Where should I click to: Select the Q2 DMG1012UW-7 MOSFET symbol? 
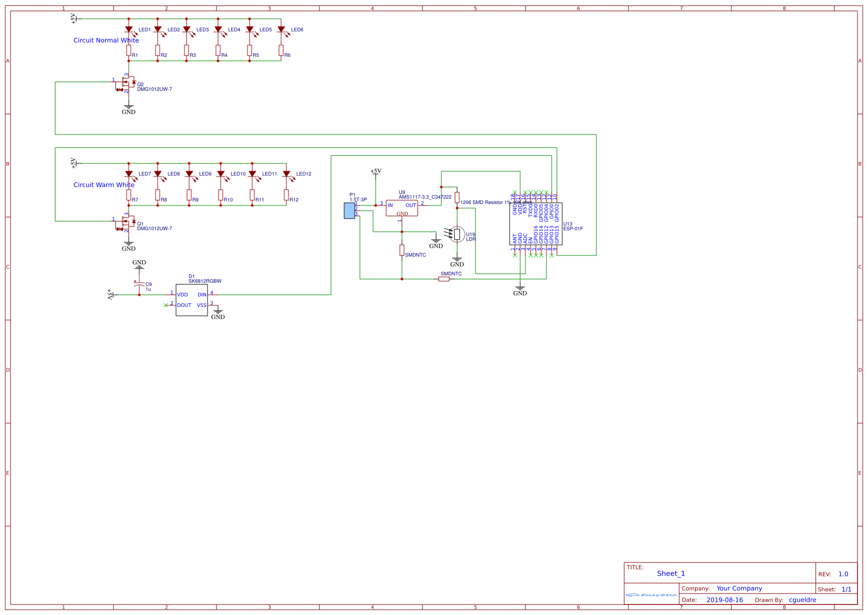tap(128, 83)
